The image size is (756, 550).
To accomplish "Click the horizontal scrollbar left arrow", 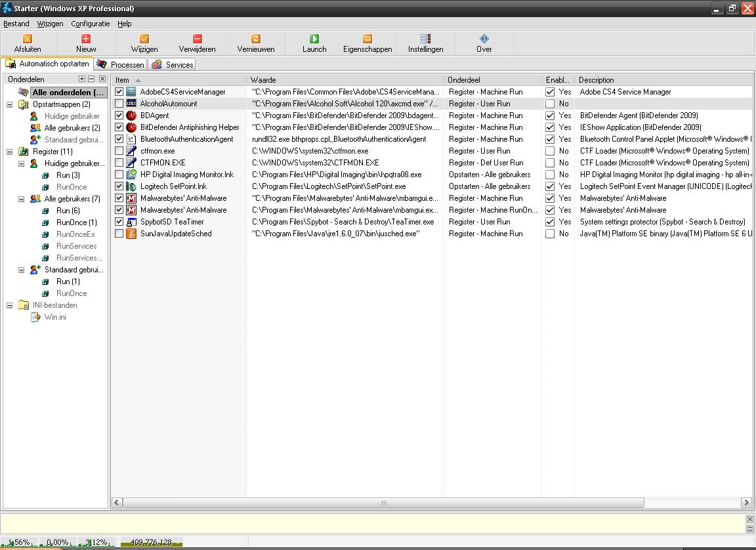I will point(117,503).
